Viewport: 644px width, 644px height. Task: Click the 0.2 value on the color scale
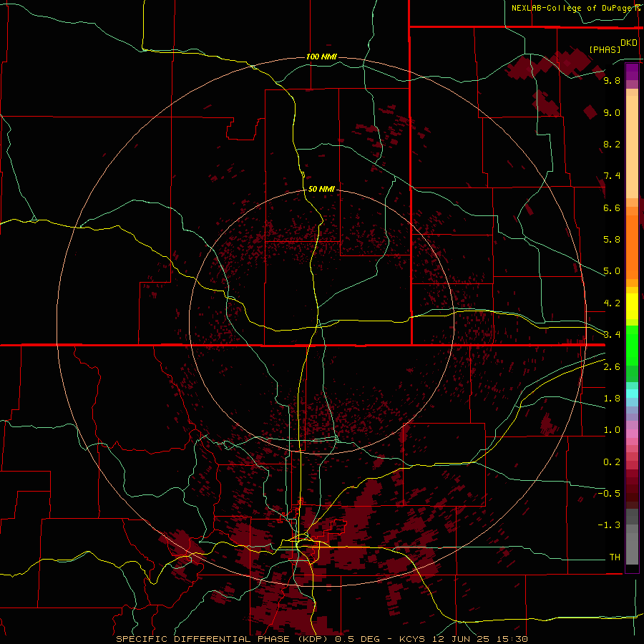612,462
